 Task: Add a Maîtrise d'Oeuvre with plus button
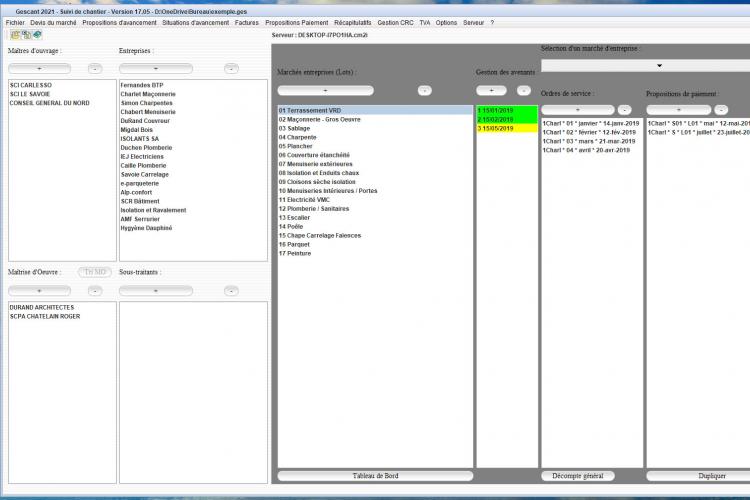pyautogui.click(x=39, y=291)
